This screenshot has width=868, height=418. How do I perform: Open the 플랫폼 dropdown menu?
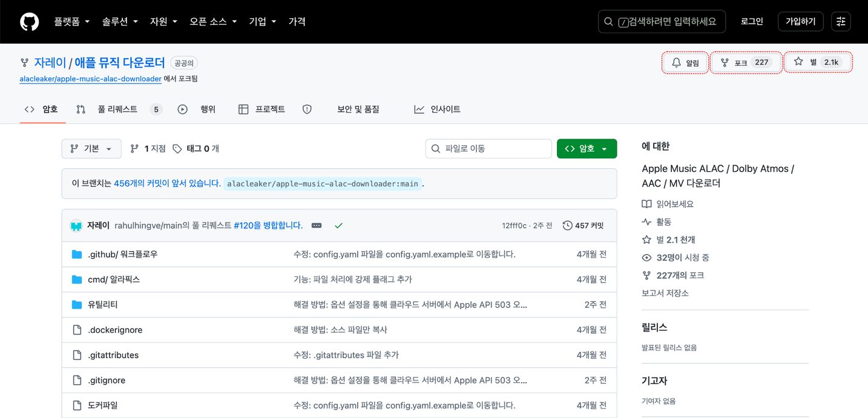[71, 22]
